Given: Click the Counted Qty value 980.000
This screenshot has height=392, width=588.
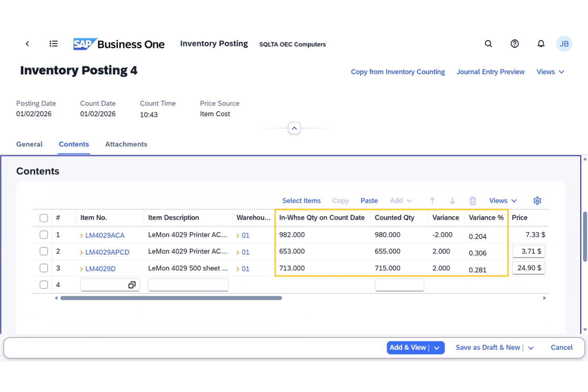Looking at the screenshot, I should point(387,235).
